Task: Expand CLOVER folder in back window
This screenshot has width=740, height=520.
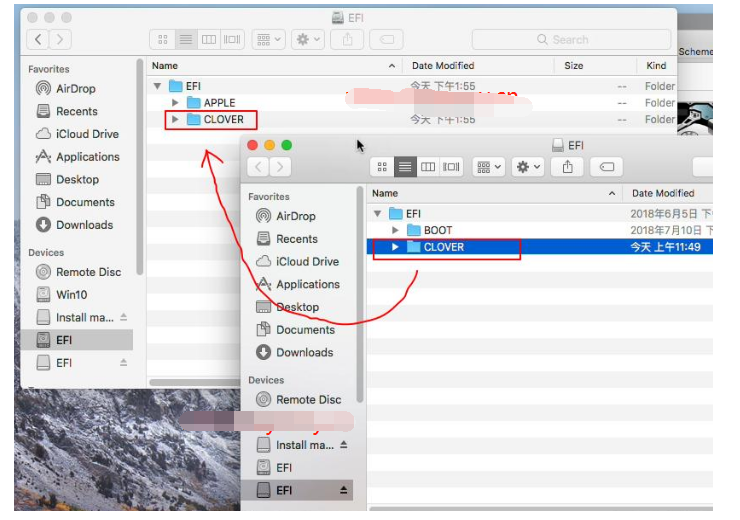Action: pyautogui.click(x=175, y=119)
